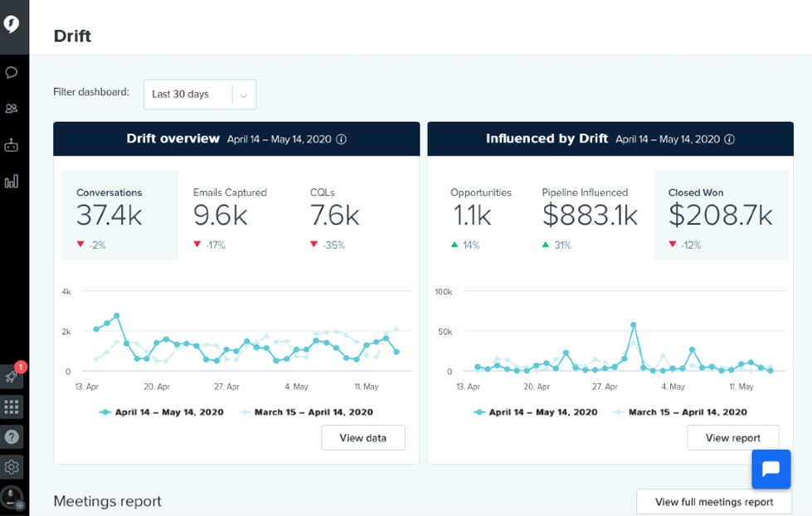The width and height of the screenshot is (812, 516).
Task: Open the Help question mark icon
Action: coord(12,436)
